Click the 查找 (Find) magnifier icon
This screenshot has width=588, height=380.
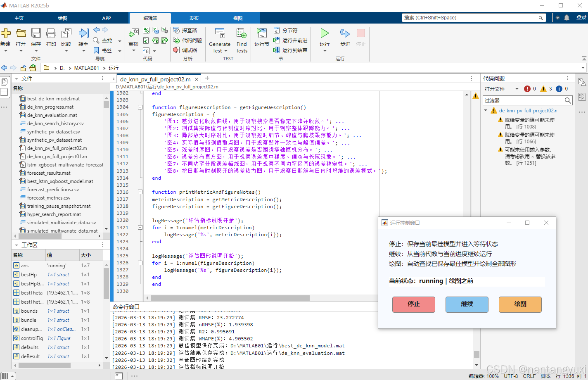tap(96, 40)
